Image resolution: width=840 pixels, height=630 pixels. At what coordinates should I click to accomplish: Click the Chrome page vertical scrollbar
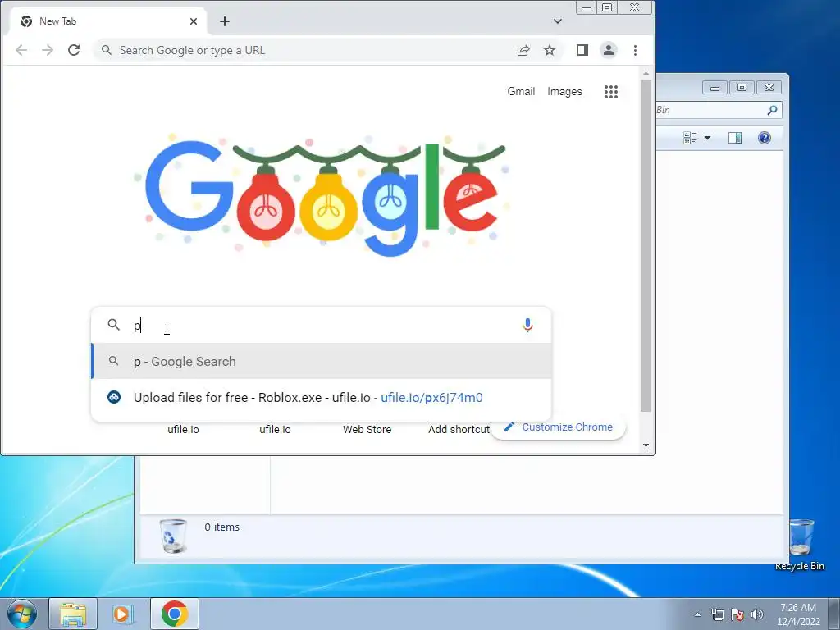[x=646, y=246]
